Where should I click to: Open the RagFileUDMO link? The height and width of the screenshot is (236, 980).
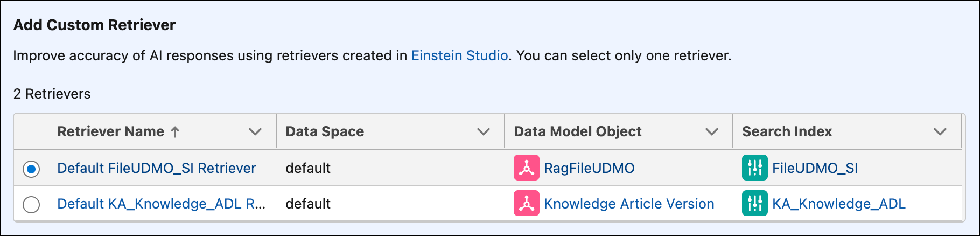click(589, 168)
